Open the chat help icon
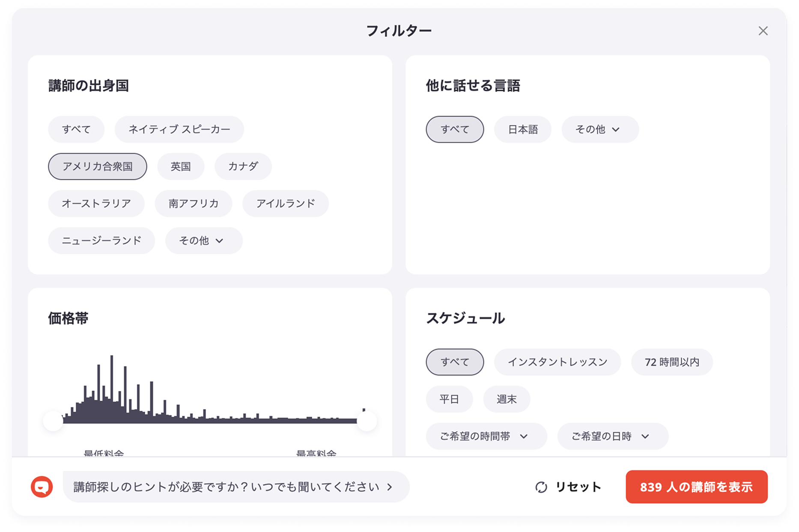This screenshot has width=799, height=532. 42,486
